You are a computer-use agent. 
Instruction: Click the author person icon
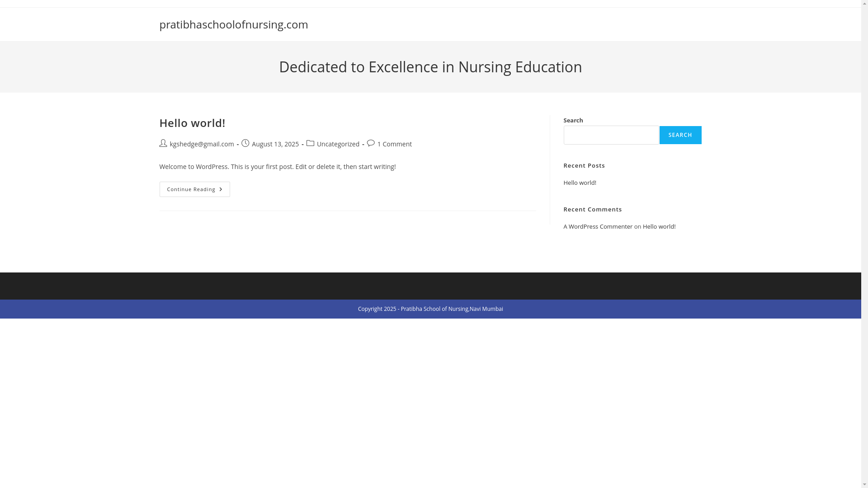click(x=163, y=144)
